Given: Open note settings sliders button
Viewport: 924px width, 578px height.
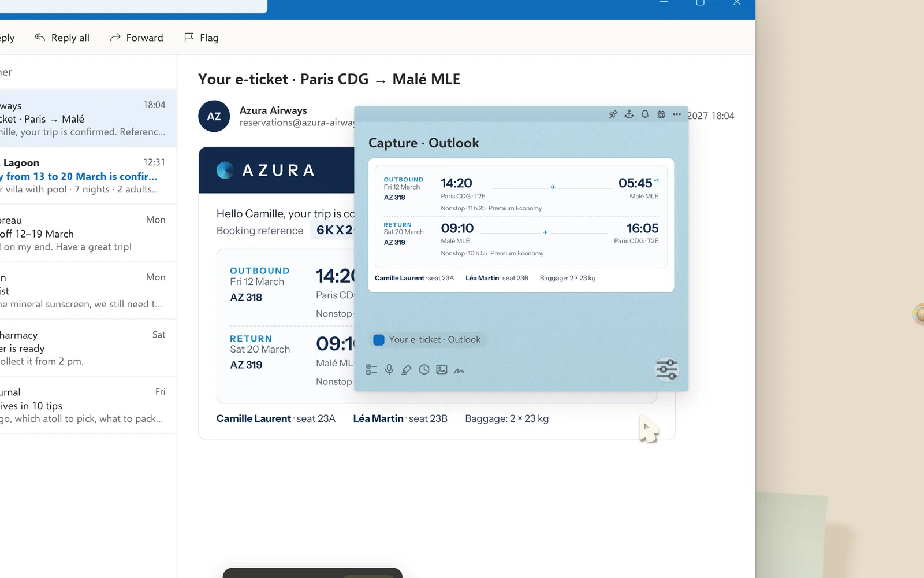Looking at the screenshot, I should 666,369.
